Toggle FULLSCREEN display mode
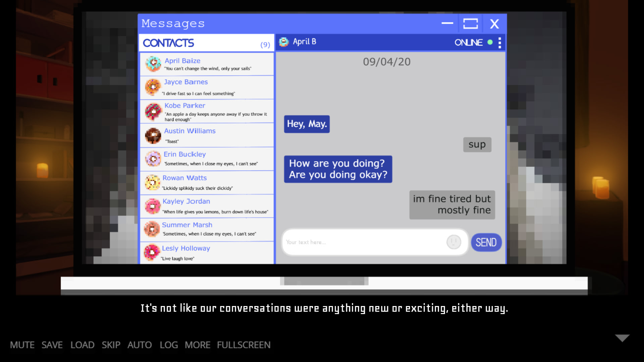 tap(244, 345)
